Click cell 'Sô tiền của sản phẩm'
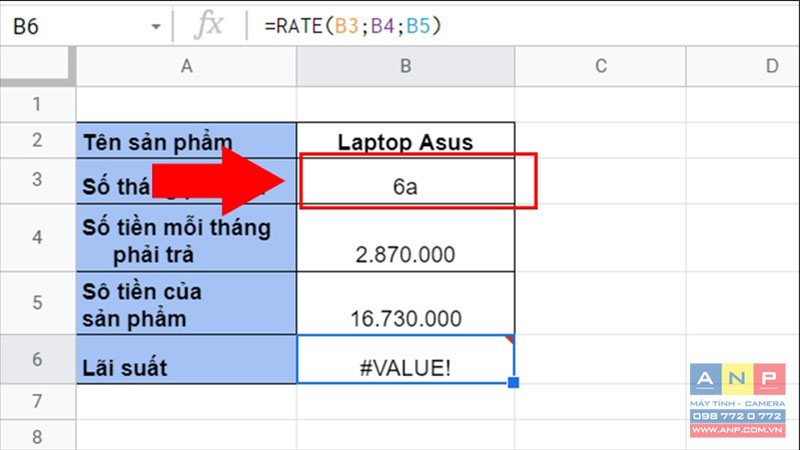This screenshot has height=450, width=800. (x=186, y=303)
